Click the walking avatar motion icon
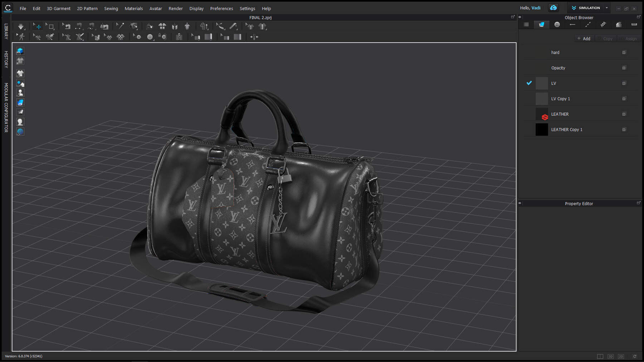Image resolution: width=644 pixels, height=362 pixels. point(21,37)
